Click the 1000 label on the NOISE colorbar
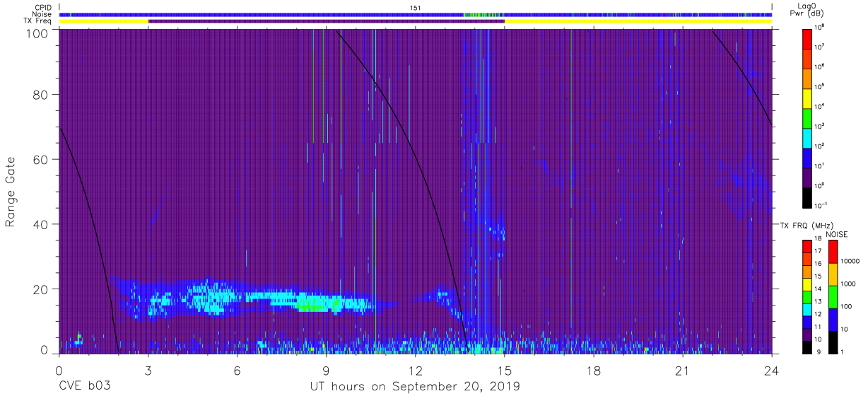 click(x=848, y=284)
